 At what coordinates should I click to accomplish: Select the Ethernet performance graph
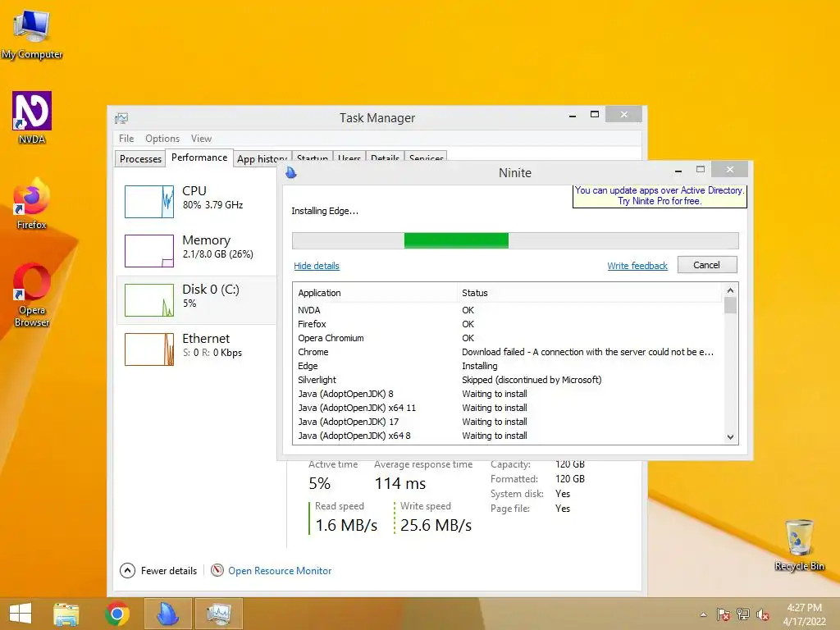149,349
